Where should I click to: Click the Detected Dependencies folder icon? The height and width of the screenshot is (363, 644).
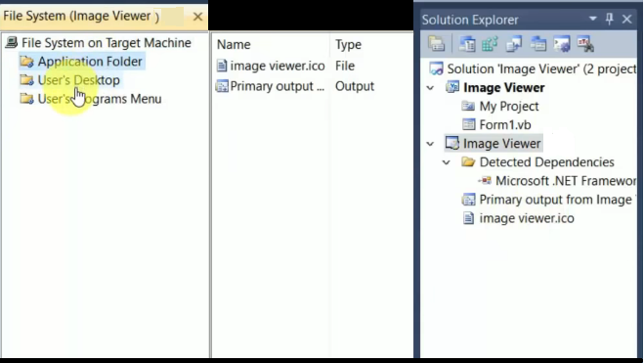[468, 161]
